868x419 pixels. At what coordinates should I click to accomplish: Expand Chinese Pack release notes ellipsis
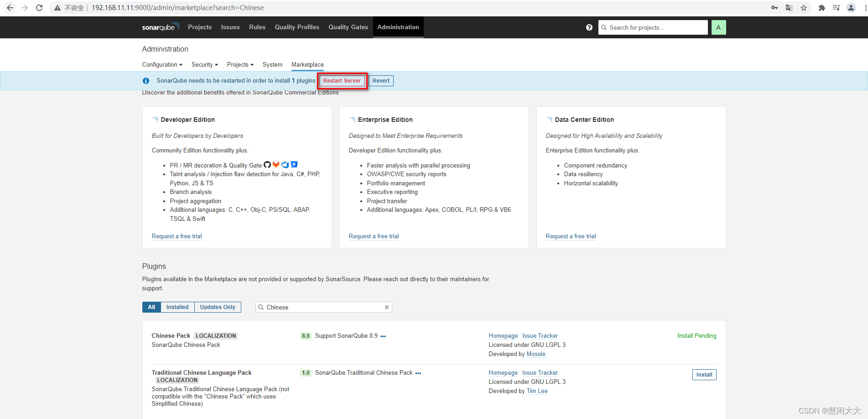pos(383,336)
